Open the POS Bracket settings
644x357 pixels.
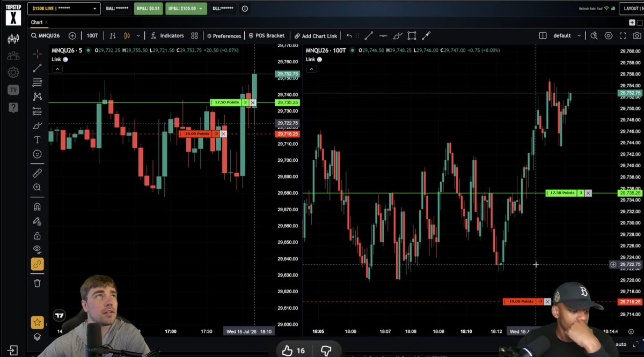[x=267, y=36]
